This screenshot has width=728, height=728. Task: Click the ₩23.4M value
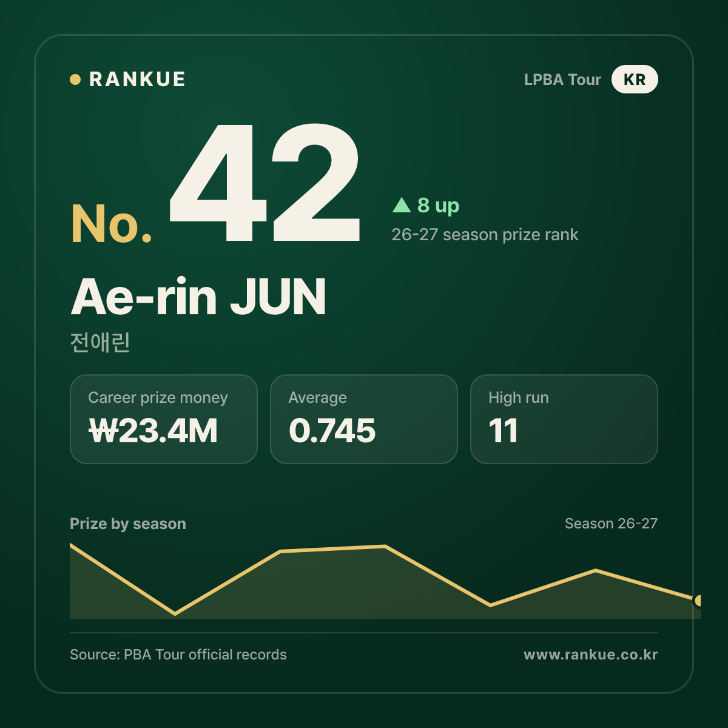[153, 431]
